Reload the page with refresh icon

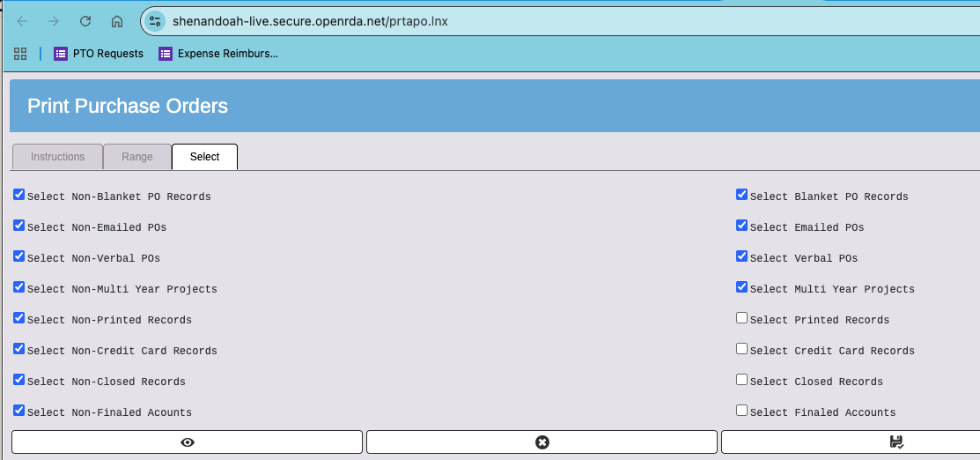pyautogui.click(x=85, y=21)
